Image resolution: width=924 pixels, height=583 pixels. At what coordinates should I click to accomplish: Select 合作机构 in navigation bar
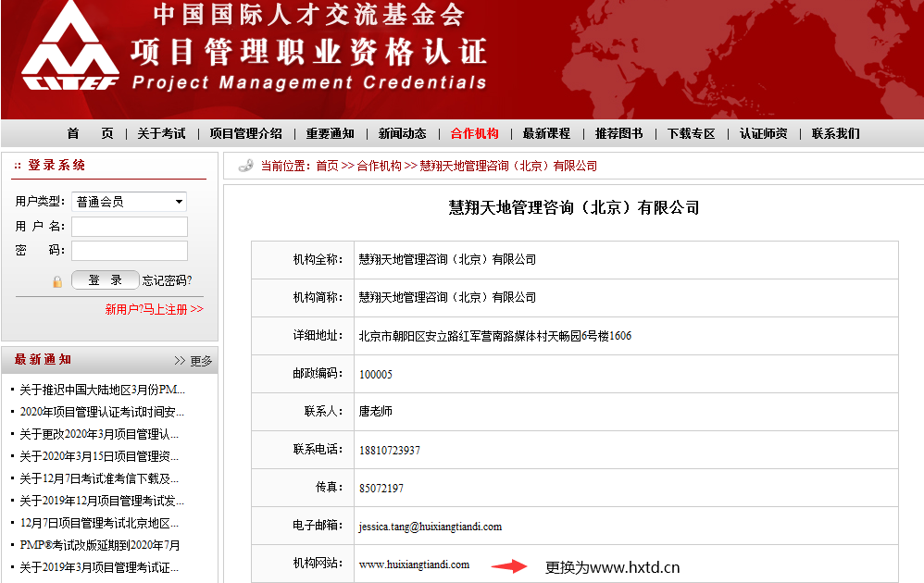point(474,133)
